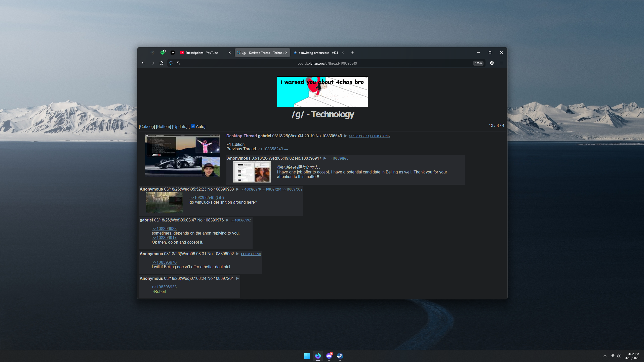Show hidden system tray icons chevron
The image size is (644, 362).
tap(605, 356)
